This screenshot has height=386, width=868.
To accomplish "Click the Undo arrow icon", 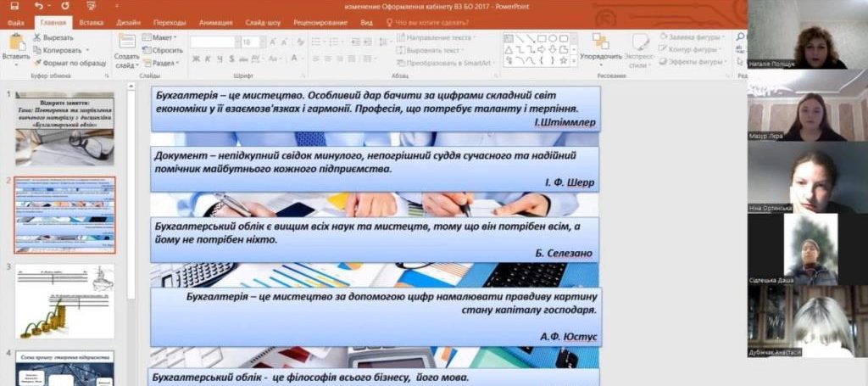I will click(x=37, y=6).
